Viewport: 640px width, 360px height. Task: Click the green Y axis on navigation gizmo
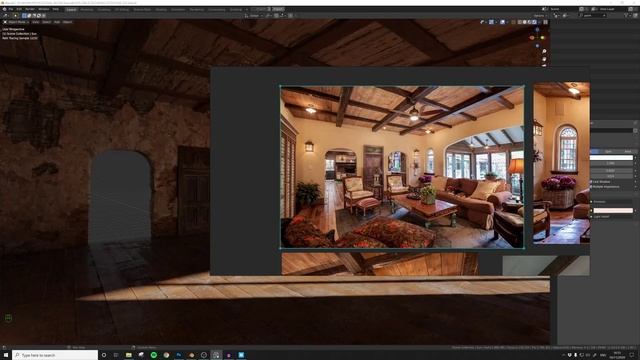click(x=542, y=38)
